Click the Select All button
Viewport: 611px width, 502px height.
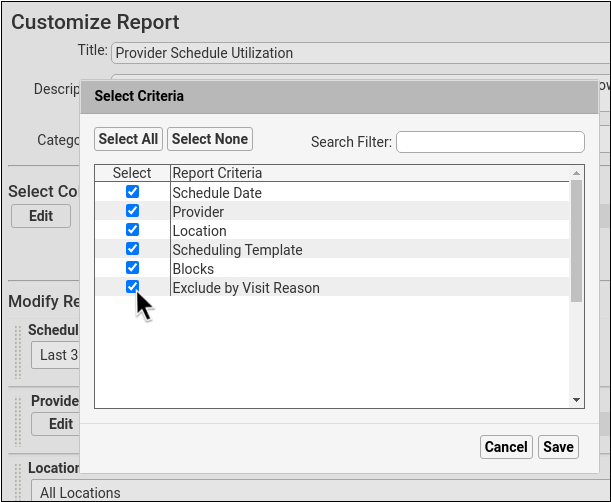(x=129, y=139)
